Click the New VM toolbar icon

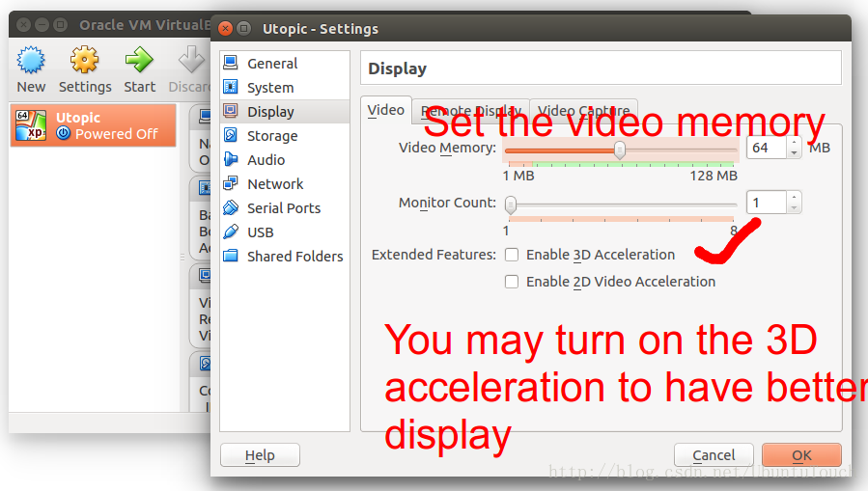pyautogui.click(x=31, y=60)
